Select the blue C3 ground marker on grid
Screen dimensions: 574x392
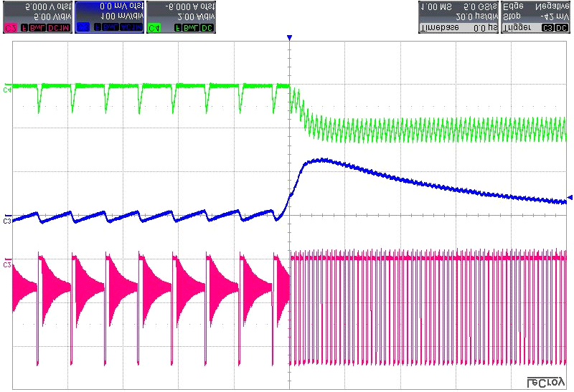click(x=7, y=221)
